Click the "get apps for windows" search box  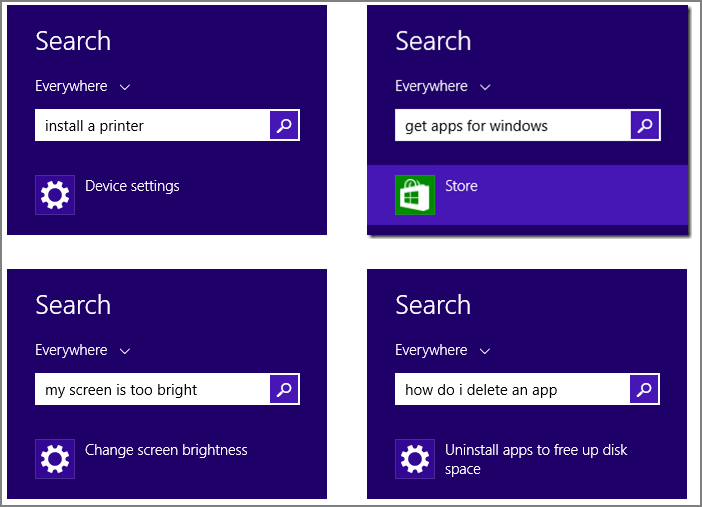coord(512,126)
